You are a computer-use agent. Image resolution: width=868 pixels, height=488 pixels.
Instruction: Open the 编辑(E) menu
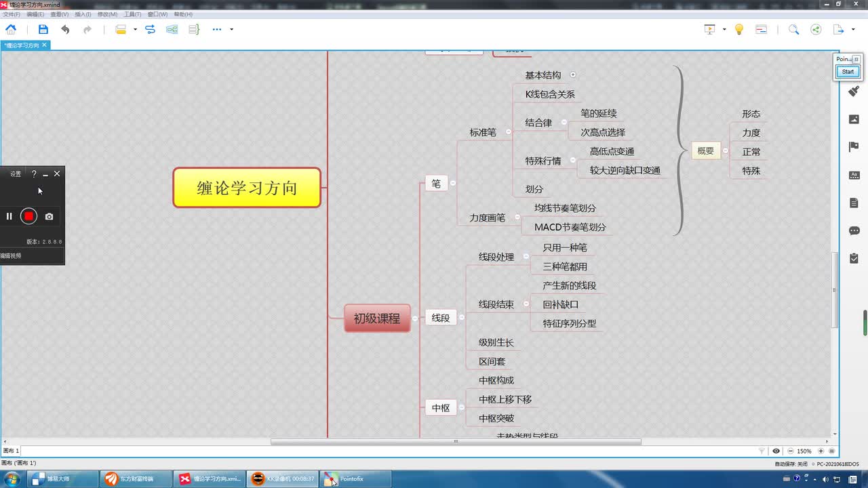click(35, 14)
